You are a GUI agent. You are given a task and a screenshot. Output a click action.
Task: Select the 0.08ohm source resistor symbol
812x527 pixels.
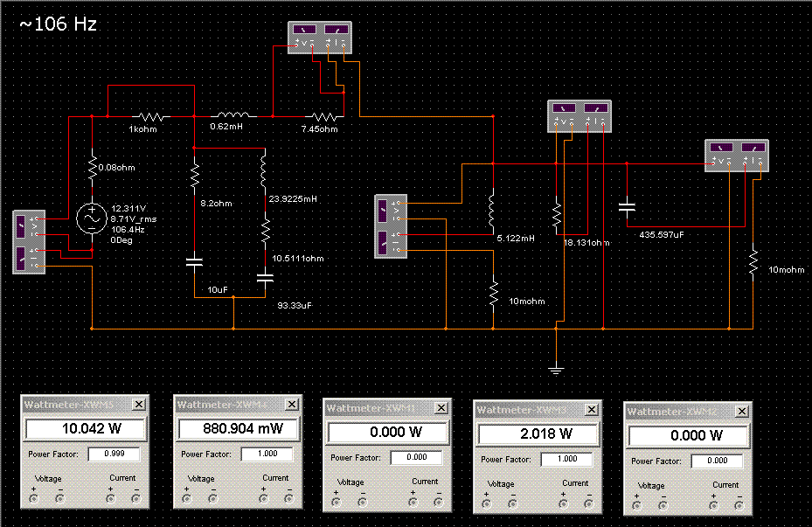(x=92, y=169)
